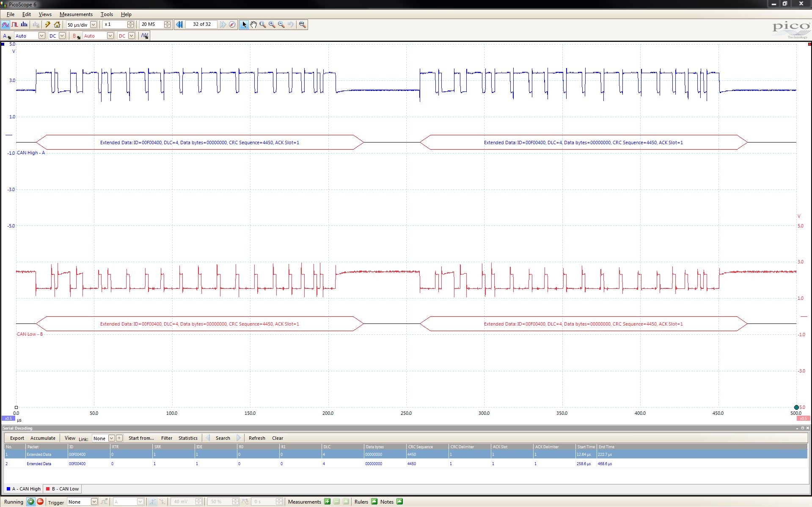
Task: Select the Zoom out tool
Action: pyautogui.click(x=281, y=25)
